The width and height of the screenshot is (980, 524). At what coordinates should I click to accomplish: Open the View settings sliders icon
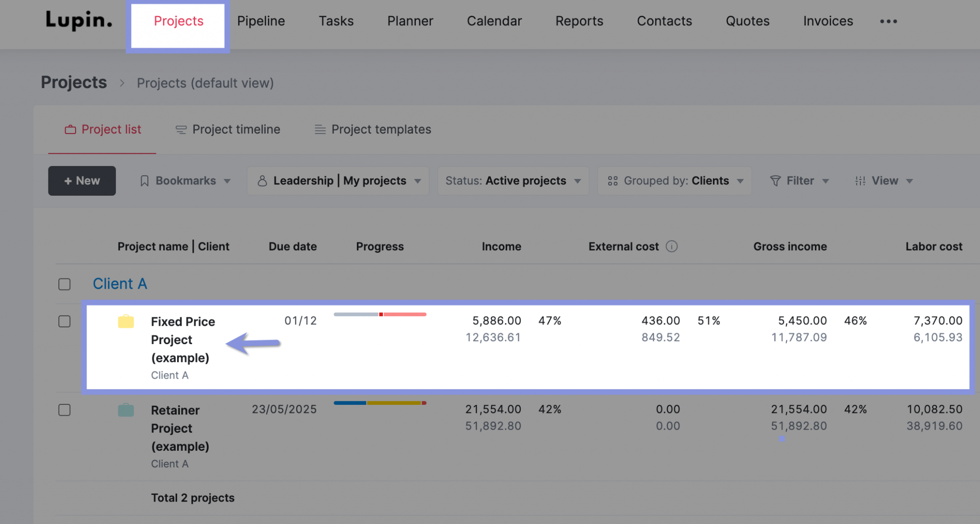[860, 181]
